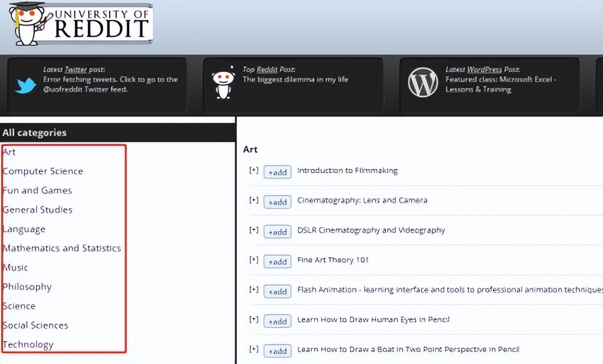603x364 pixels.
Task: Click the Reddit alien icon in banner
Action: (x=223, y=84)
